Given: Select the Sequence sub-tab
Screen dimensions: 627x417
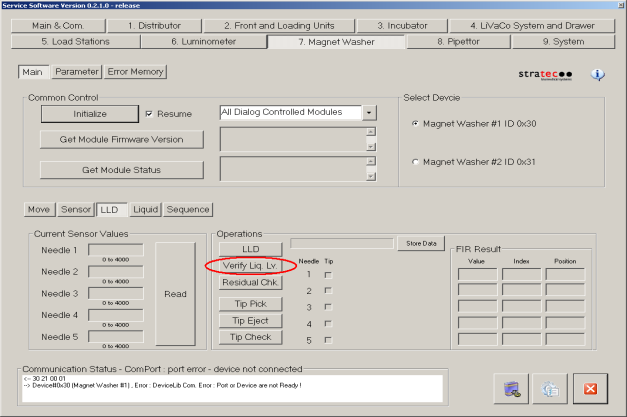Looking at the screenshot, I should [x=188, y=209].
